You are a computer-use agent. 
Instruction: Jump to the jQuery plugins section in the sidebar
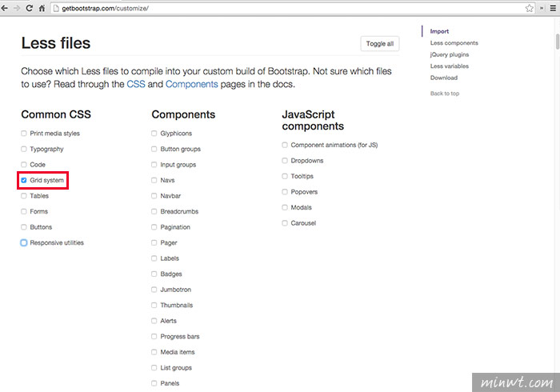tap(450, 54)
